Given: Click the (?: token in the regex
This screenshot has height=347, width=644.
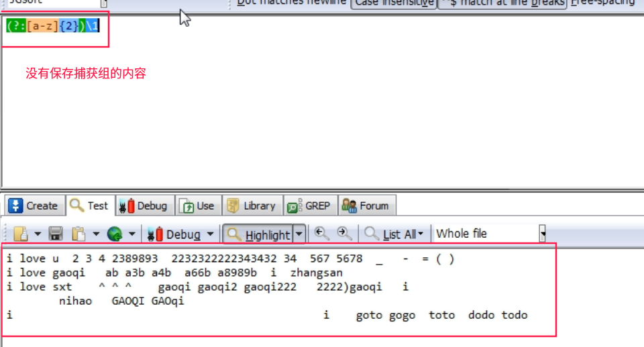Looking at the screenshot, I should (x=16, y=26).
